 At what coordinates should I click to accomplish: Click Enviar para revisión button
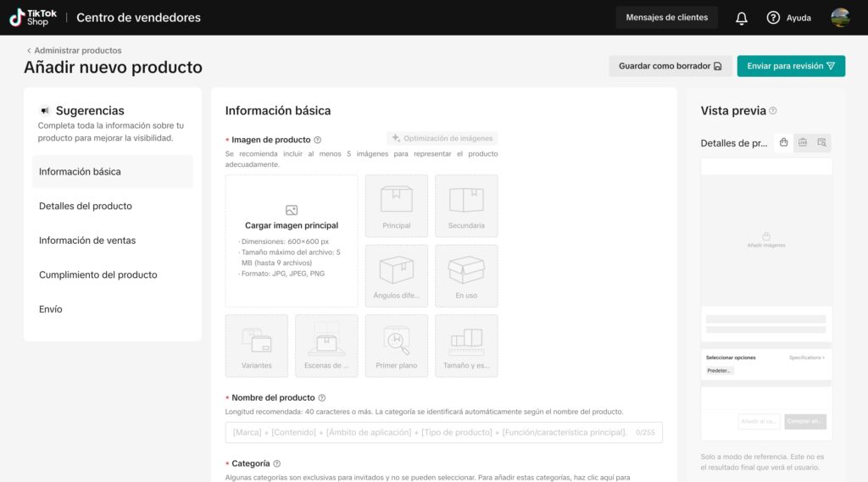coord(791,66)
